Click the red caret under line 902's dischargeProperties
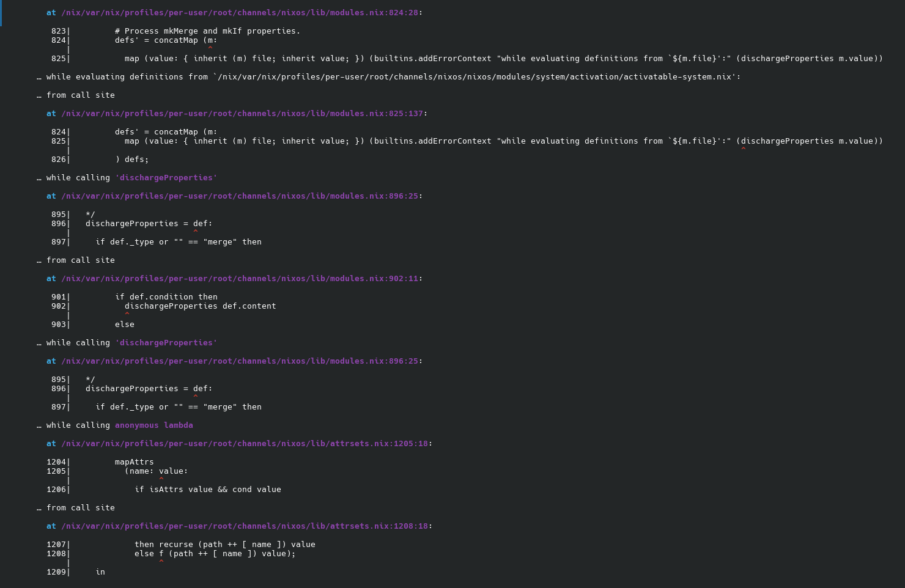 click(127, 314)
